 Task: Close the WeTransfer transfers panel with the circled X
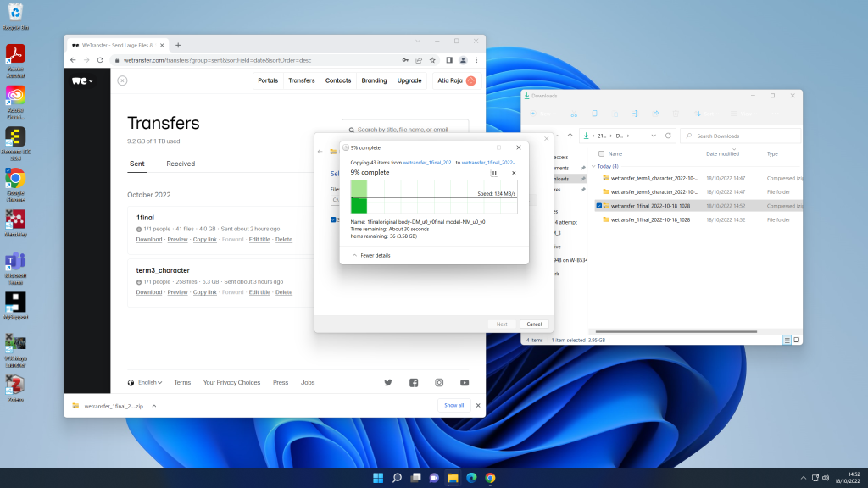click(x=122, y=80)
